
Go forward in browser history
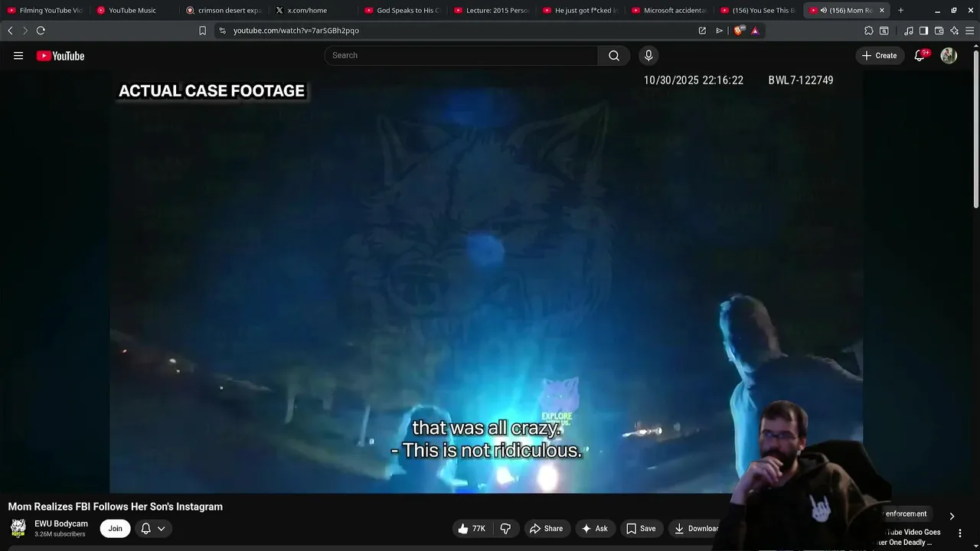point(24,31)
